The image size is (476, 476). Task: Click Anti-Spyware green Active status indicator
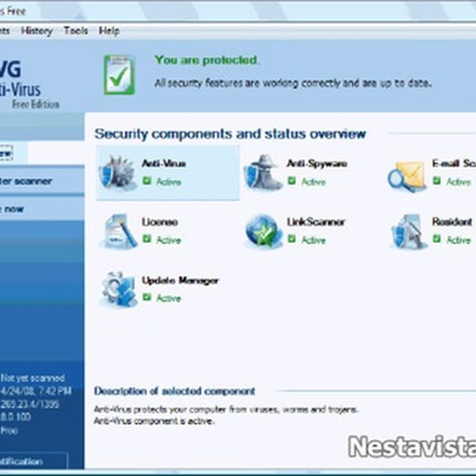[x=306, y=181]
